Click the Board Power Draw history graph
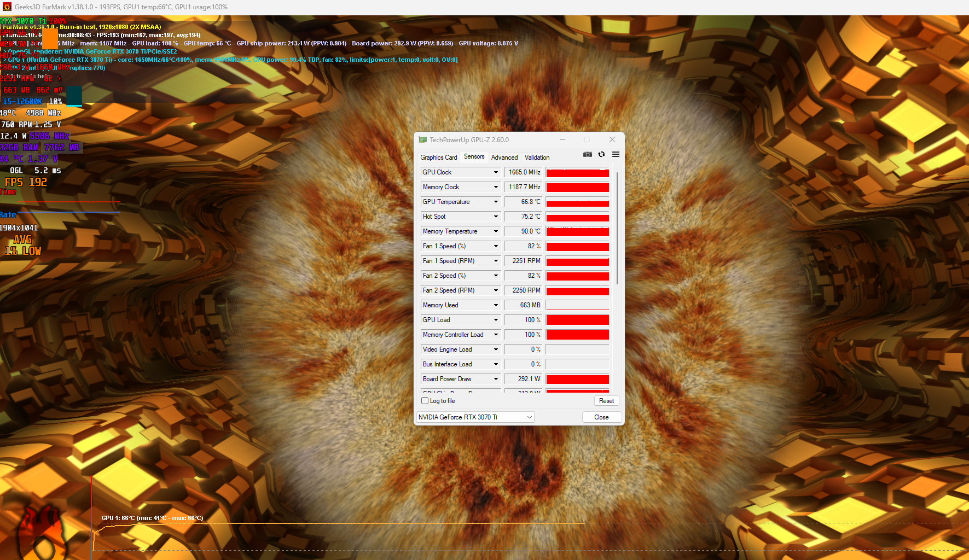 [x=577, y=379]
